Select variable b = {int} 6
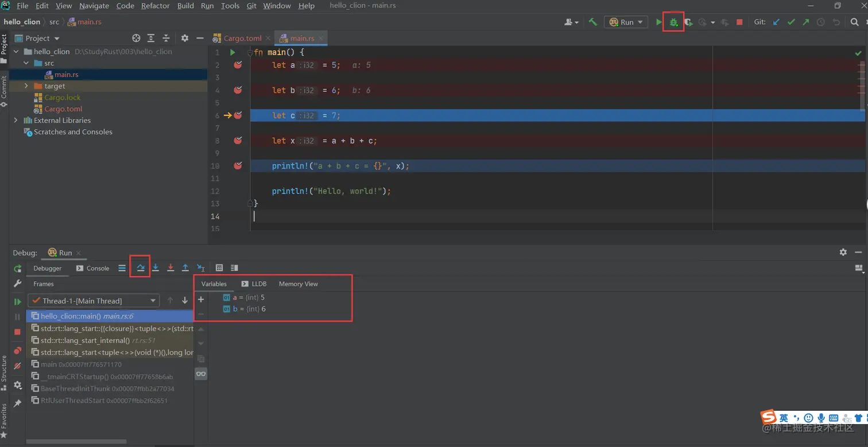 click(x=244, y=309)
